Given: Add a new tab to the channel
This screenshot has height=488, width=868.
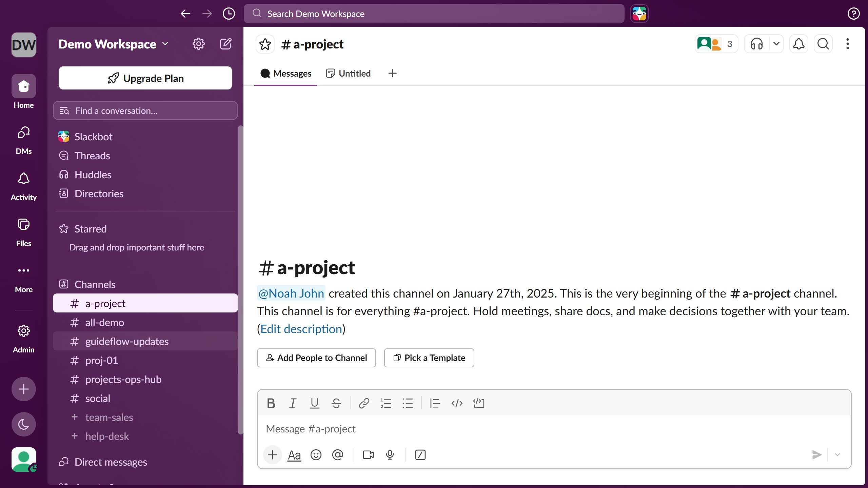Looking at the screenshot, I should click(392, 74).
